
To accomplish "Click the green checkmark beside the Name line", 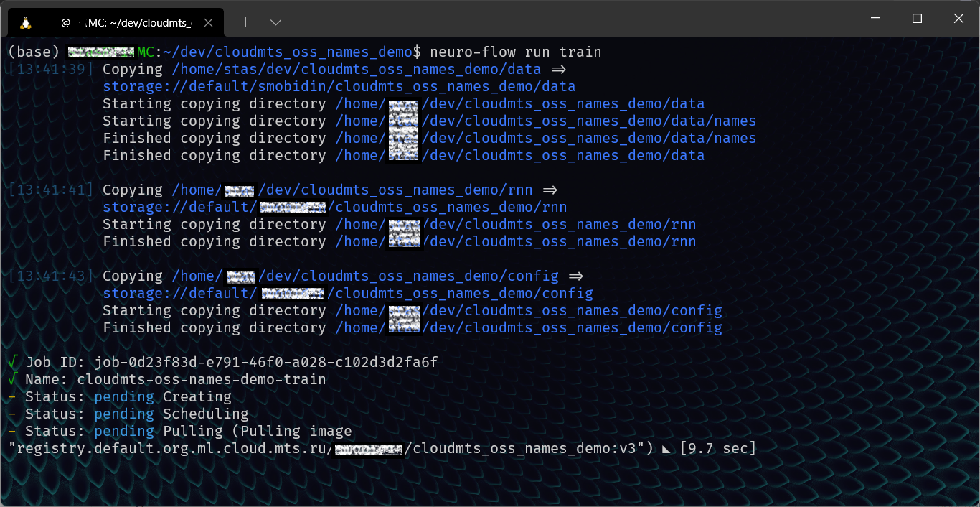I will click(x=13, y=379).
